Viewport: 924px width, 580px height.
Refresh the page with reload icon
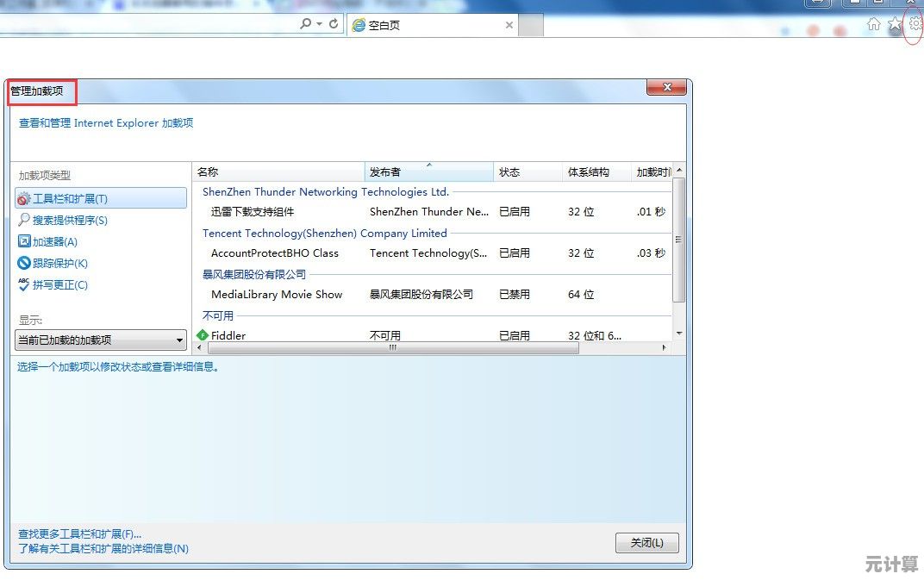[x=334, y=23]
